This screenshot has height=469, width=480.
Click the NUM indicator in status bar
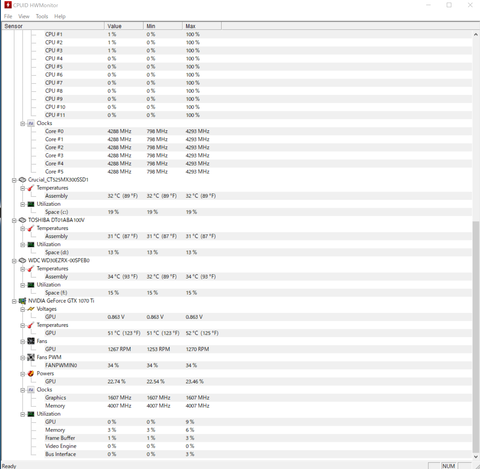point(448,466)
